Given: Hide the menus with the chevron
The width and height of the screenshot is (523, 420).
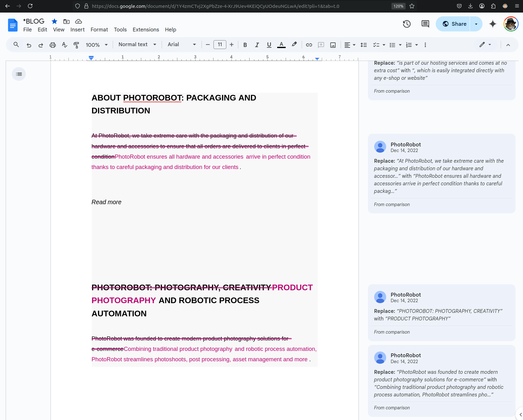Looking at the screenshot, I should pos(508,45).
